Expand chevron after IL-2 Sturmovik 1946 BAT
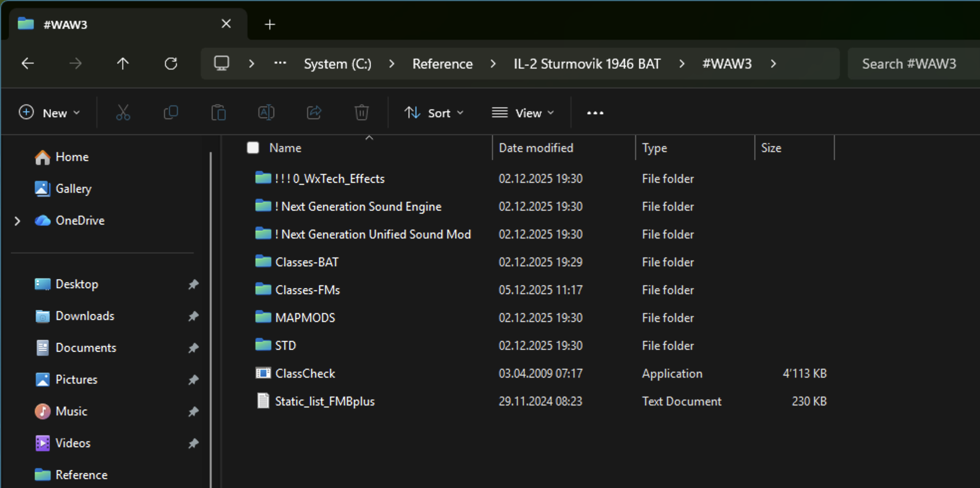Image resolution: width=980 pixels, height=488 pixels. pos(682,64)
